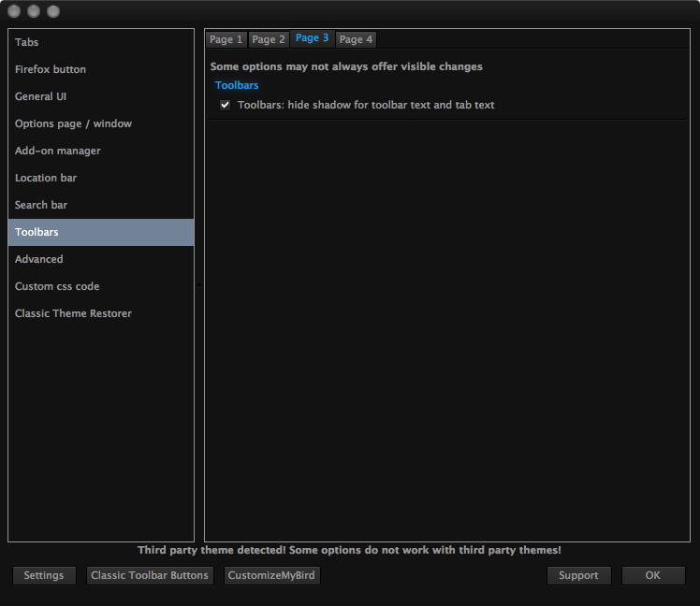Image resolution: width=700 pixels, height=606 pixels.
Task: Open Advanced category
Action: point(101,259)
